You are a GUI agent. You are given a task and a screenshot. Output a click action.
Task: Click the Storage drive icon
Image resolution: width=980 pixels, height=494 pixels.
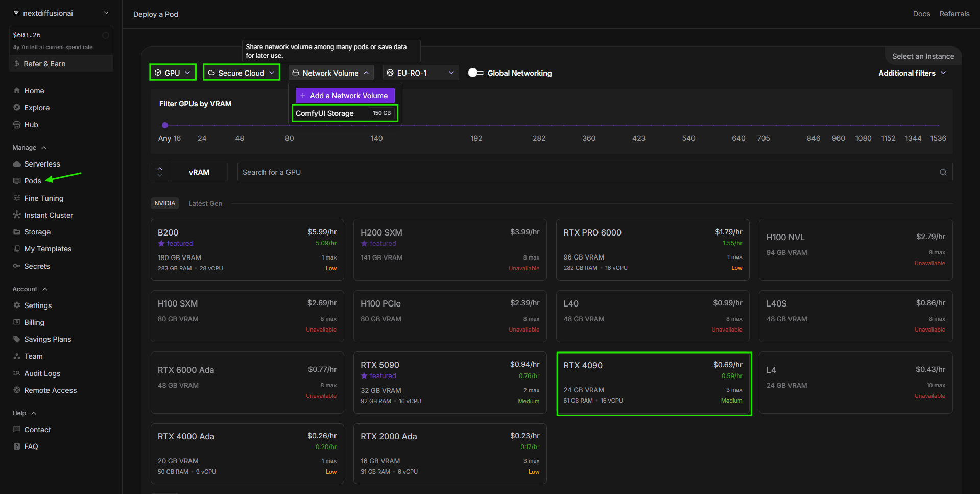pos(17,232)
